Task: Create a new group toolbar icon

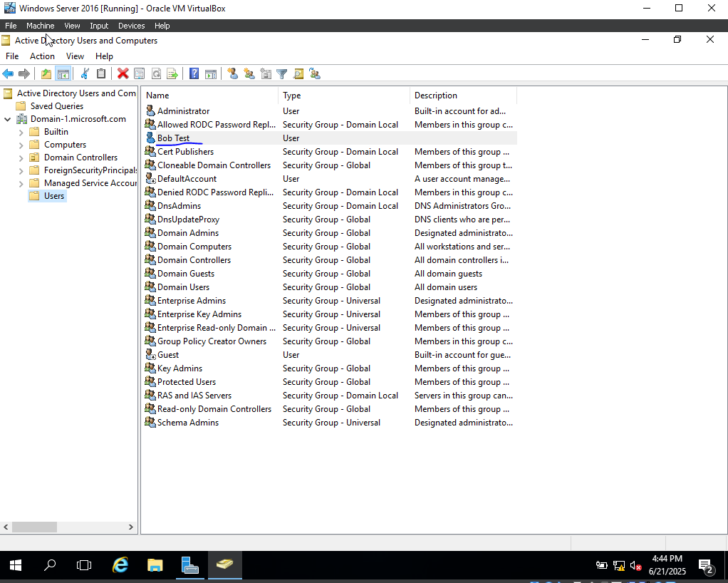Action: tap(249, 73)
